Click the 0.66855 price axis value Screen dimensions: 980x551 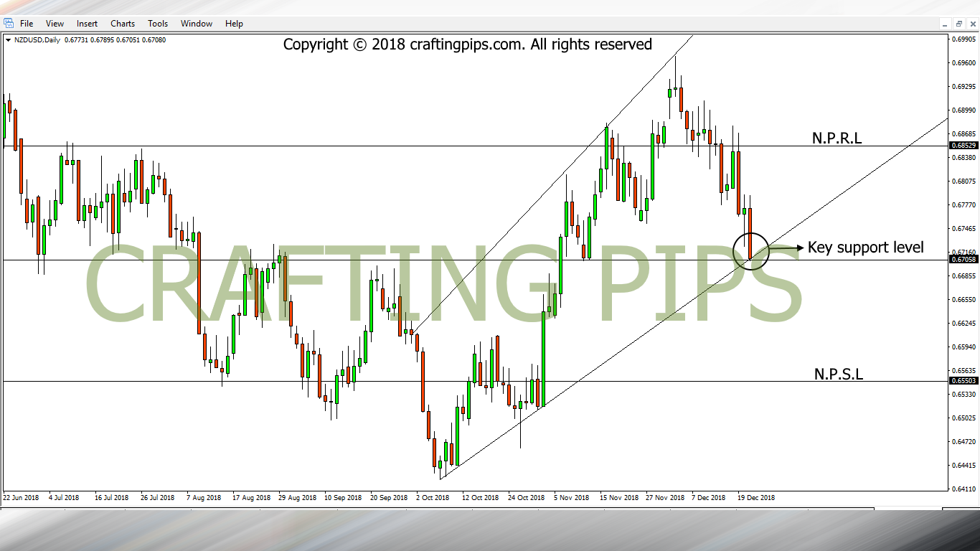965,276
